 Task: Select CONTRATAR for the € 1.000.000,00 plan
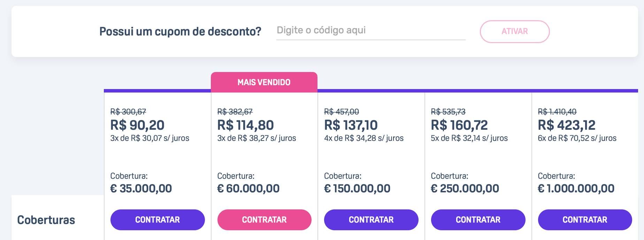[x=585, y=220]
